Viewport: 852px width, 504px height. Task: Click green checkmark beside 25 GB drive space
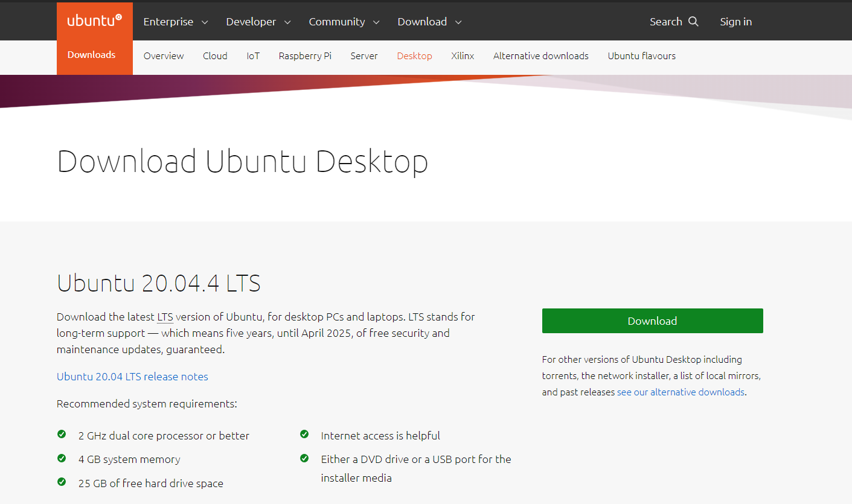pos(62,482)
